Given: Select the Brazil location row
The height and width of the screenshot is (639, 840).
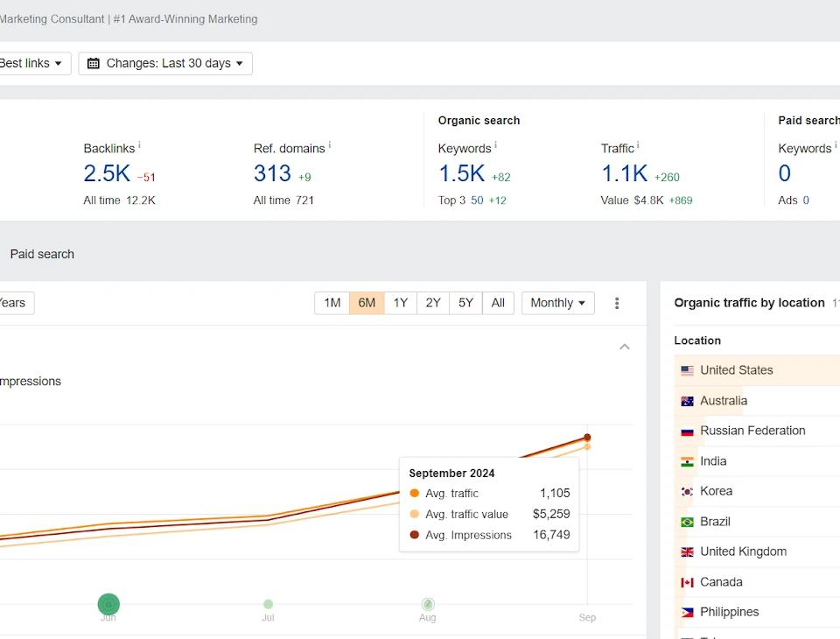Looking at the screenshot, I should (x=757, y=522).
